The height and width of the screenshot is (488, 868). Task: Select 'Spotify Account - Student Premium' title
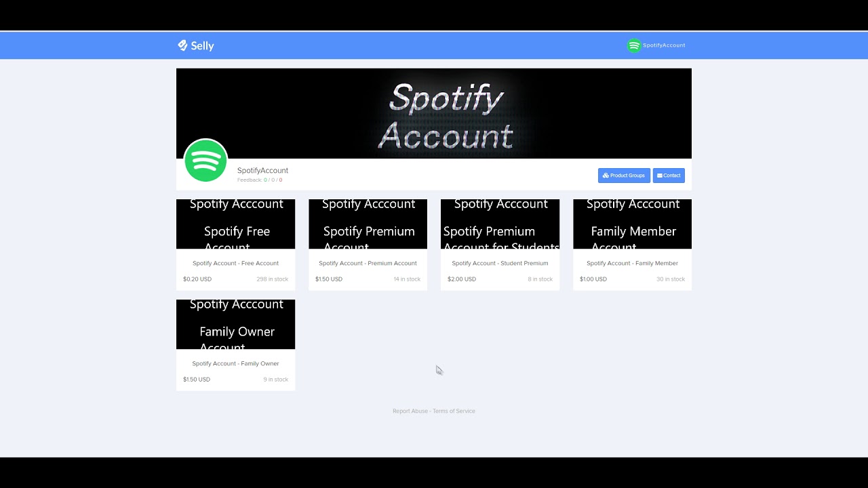coord(500,263)
